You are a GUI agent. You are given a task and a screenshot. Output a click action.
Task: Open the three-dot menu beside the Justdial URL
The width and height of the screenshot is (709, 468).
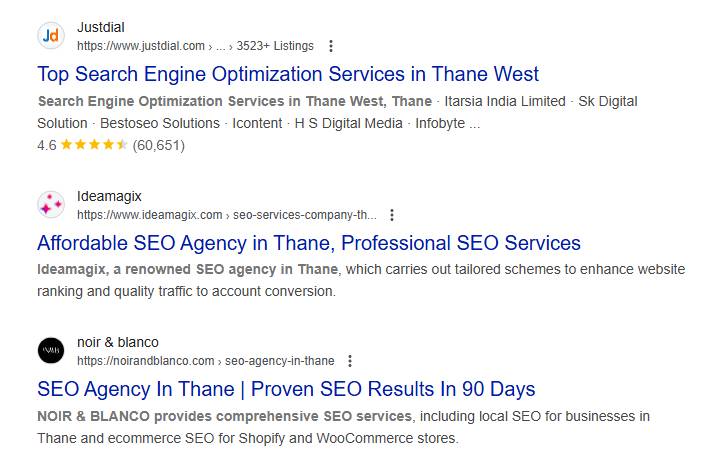point(332,46)
